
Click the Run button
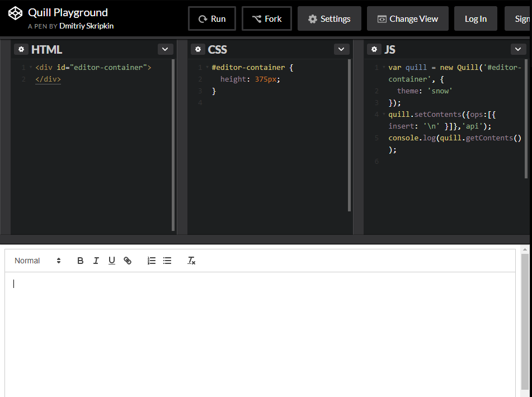tap(212, 18)
